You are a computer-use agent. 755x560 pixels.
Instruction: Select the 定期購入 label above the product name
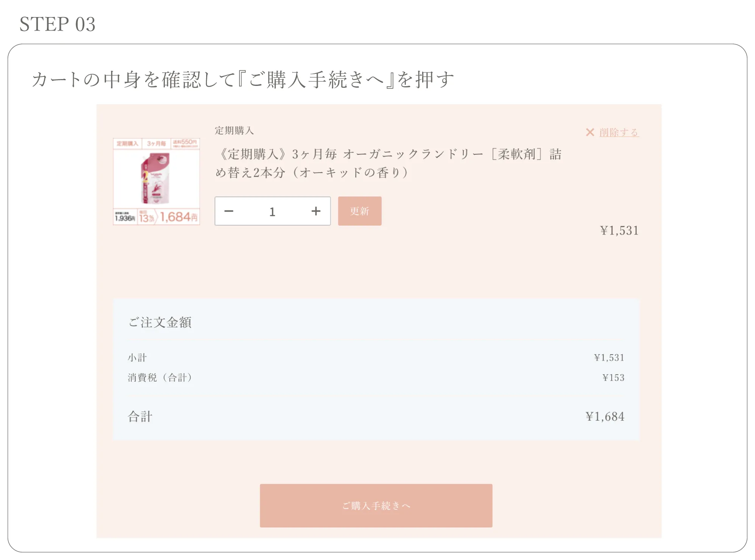click(x=234, y=131)
